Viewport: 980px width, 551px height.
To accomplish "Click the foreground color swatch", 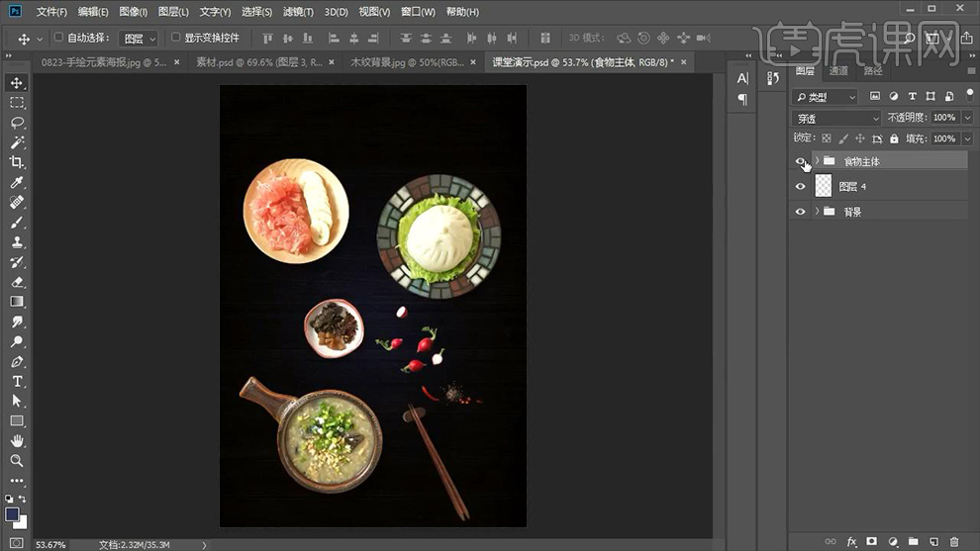I will [13, 514].
